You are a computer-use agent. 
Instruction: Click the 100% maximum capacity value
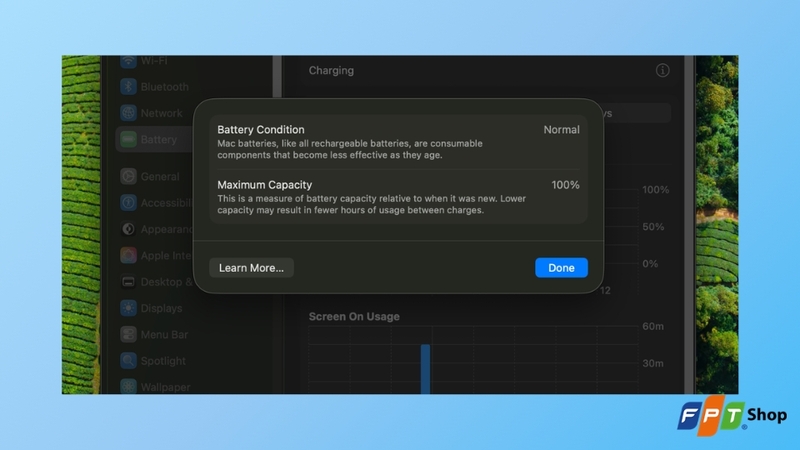click(565, 185)
